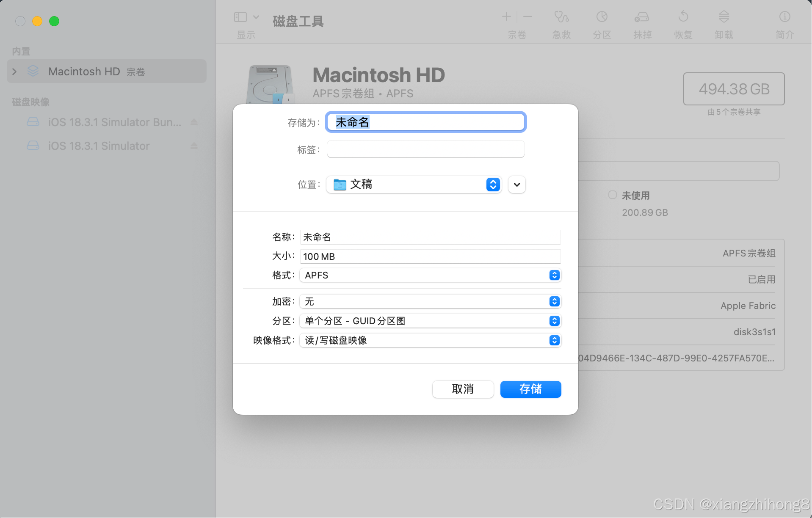Expand Macintosh HD in the sidebar
Image resolution: width=812 pixels, height=518 pixels.
click(15, 72)
